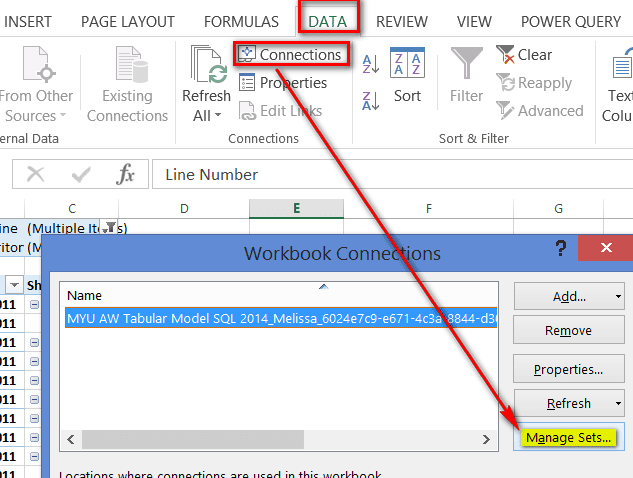
Task: Reapply the filter
Action: pos(534,82)
